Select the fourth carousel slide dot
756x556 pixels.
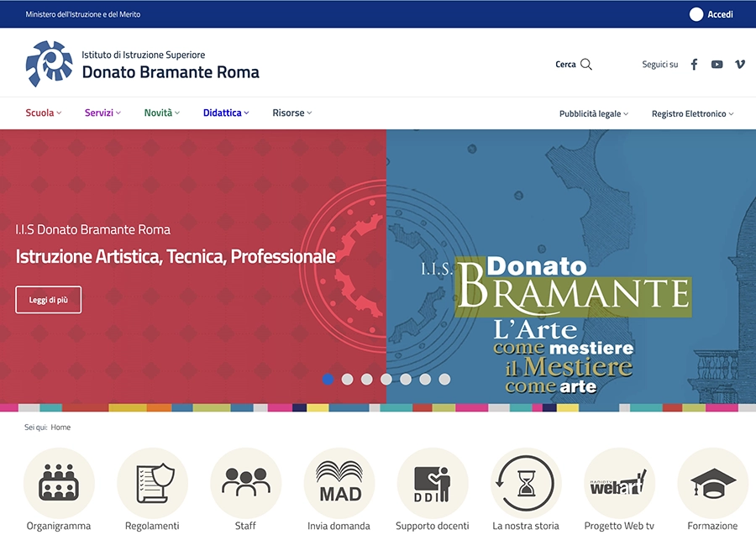click(x=386, y=380)
